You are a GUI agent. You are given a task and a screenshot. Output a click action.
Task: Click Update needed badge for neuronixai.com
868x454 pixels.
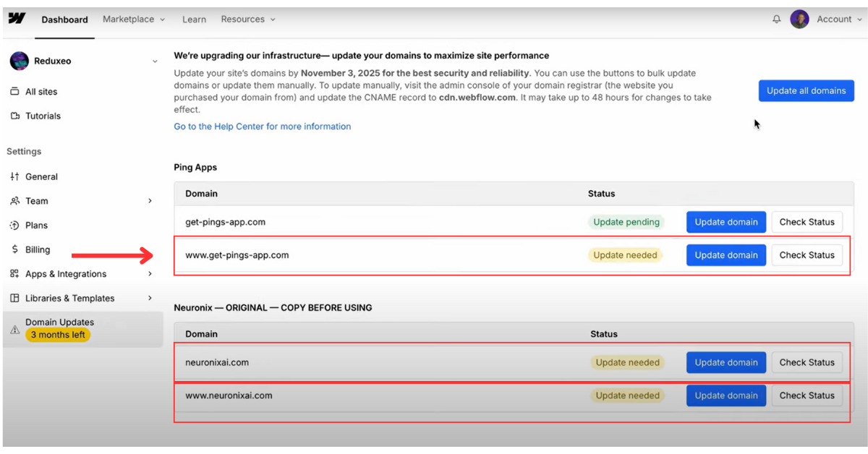click(x=627, y=362)
